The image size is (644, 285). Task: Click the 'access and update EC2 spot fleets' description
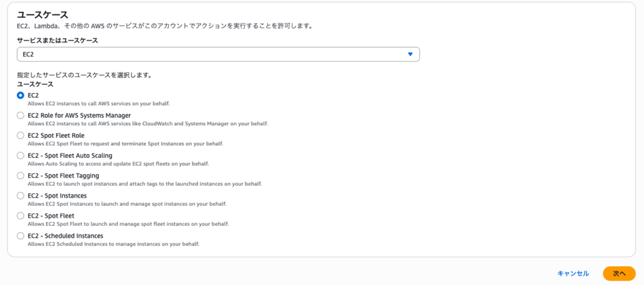click(118, 164)
